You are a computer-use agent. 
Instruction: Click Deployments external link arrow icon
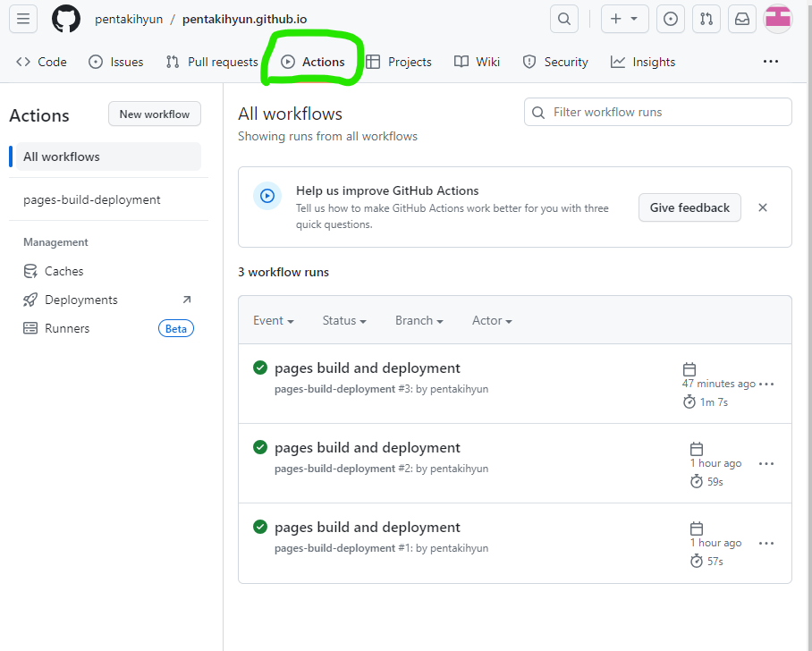[187, 300]
